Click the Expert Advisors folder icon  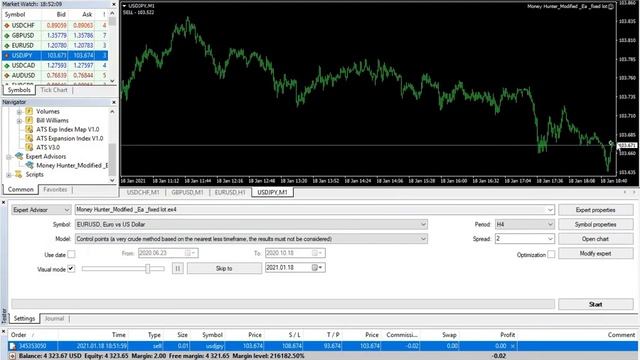(x=19, y=156)
